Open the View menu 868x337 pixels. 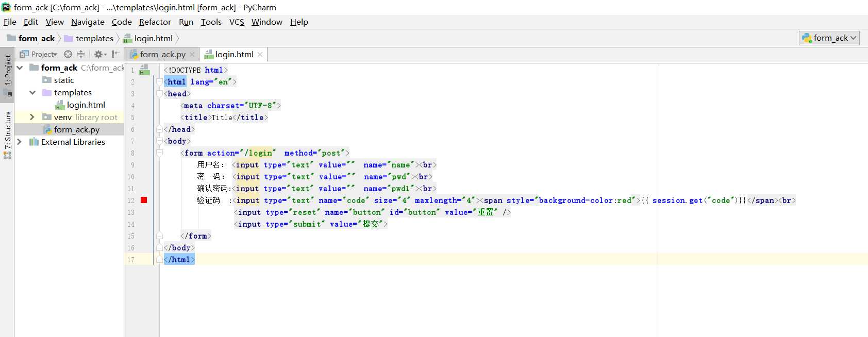coord(55,22)
